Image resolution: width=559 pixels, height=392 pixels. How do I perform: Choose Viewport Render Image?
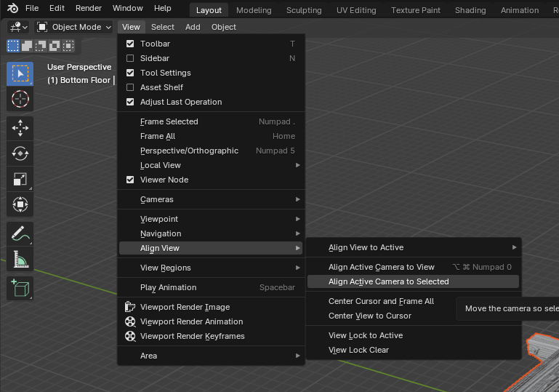tap(185, 307)
